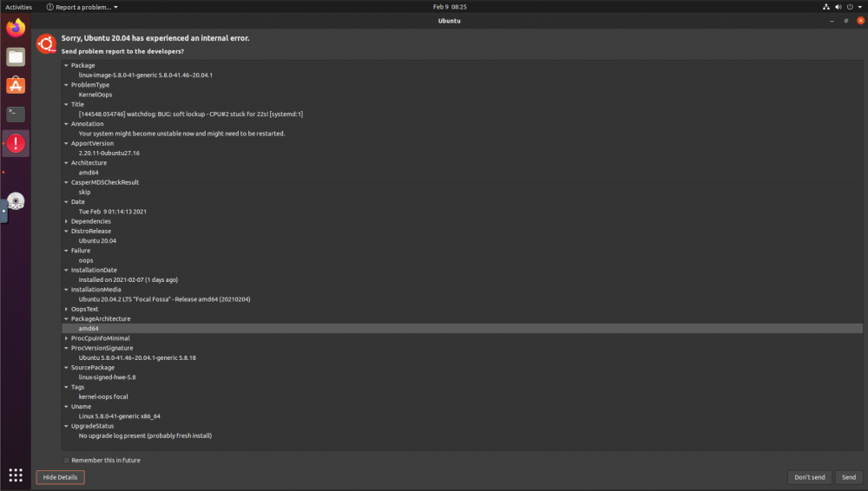Screen dimensions: 868x491
Task: Expand the Dependencies entry
Action: tap(67, 221)
